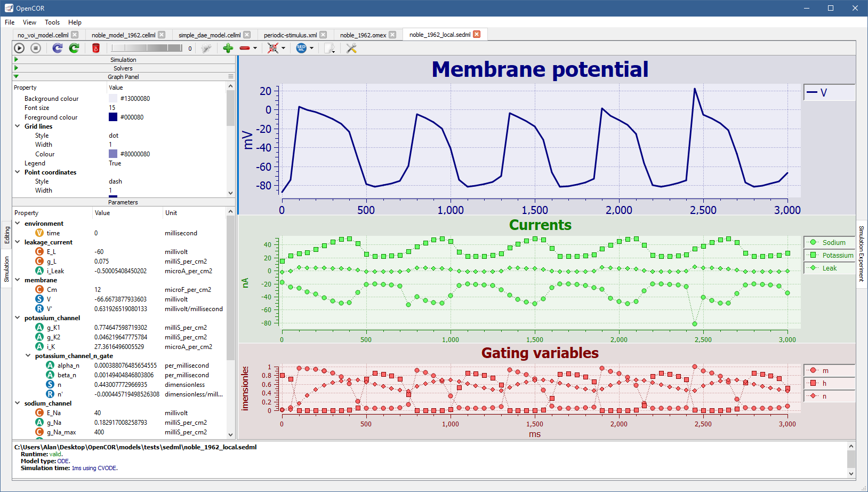This screenshot has height=492, width=868.
Task: Collapse the Grid lines property group
Action: 18,126
